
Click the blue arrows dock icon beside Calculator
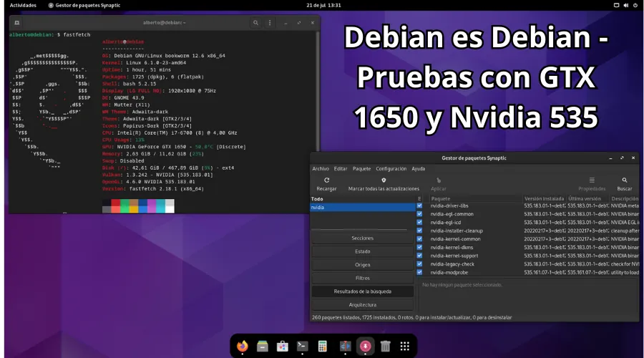click(345, 346)
